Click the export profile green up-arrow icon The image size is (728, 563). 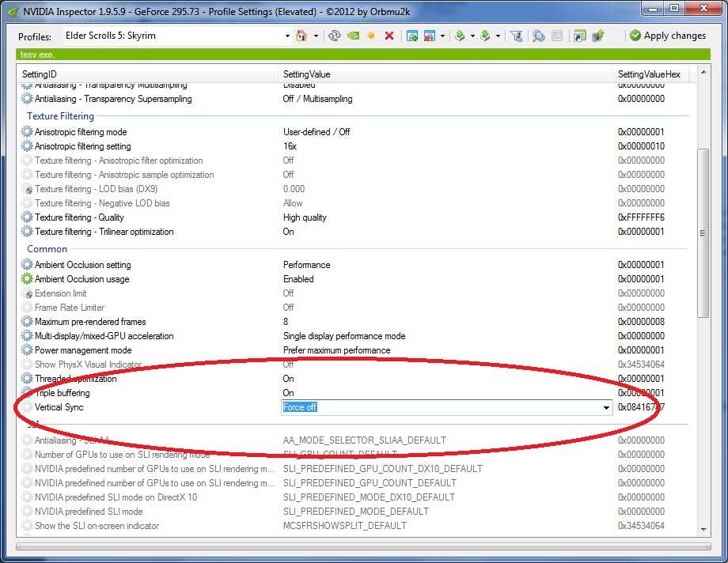click(x=460, y=36)
